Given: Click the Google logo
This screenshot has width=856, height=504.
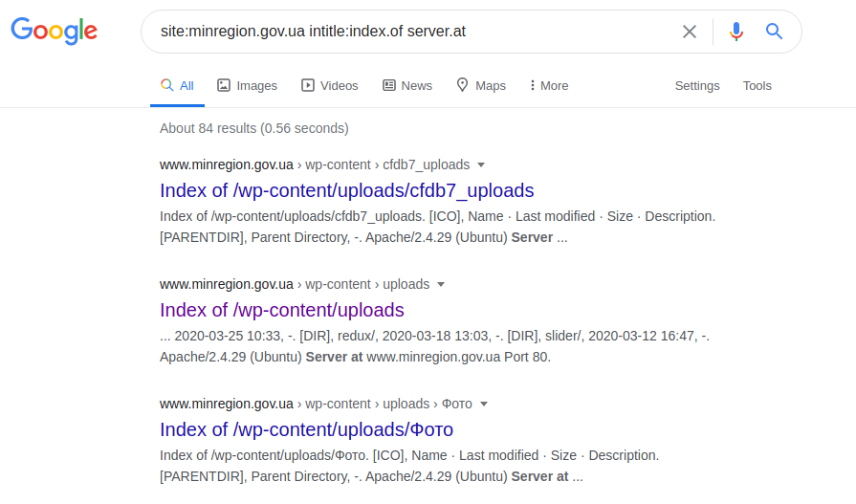Looking at the screenshot, I should (x=55, y=31).
